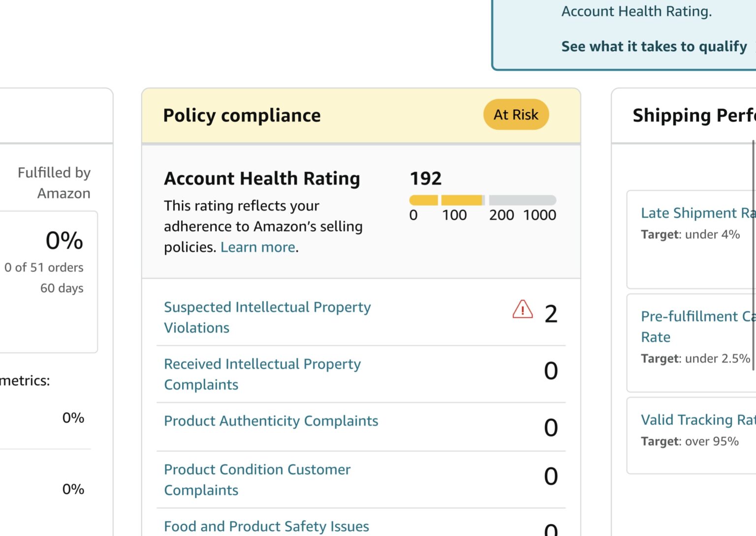Open Product Condition Customer Complaints link
Screen dimensions: 756x536
[x=257, y=479]
